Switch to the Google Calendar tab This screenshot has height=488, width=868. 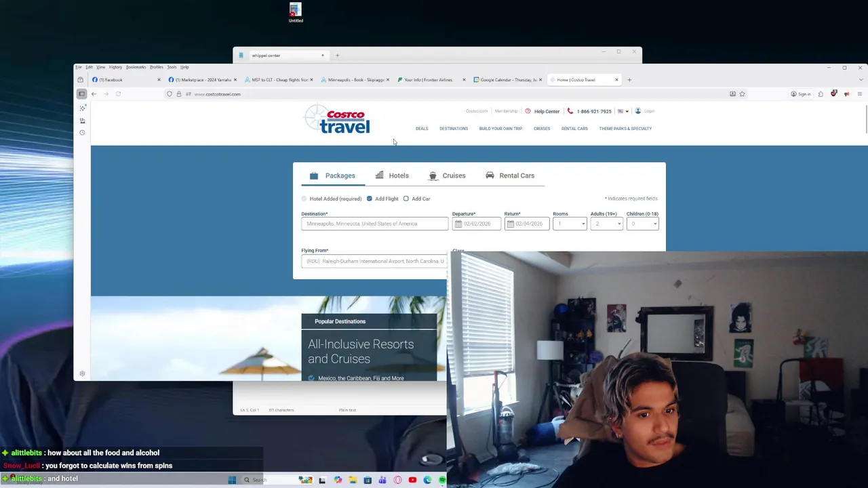[x=509, y=80]
